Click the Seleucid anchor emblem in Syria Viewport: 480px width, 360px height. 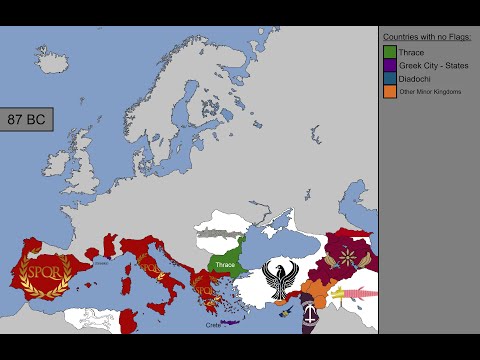(310, 314)
